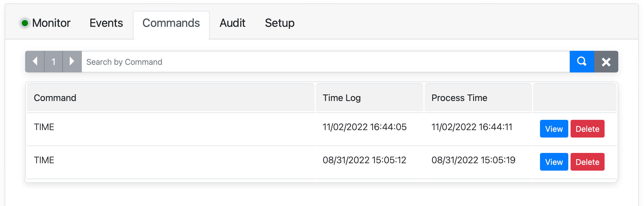The width and height of the screenshot is (644, 206).
Task: Clear the search using the X button
Action: [x=606, y=62]
